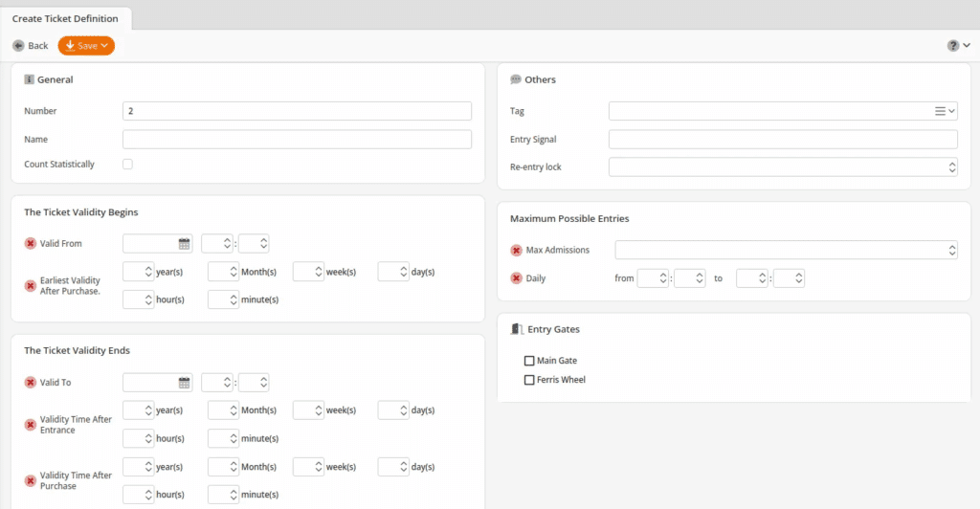Click into the Number field
The image size is (980, 509).
click(x=297, y=111)
